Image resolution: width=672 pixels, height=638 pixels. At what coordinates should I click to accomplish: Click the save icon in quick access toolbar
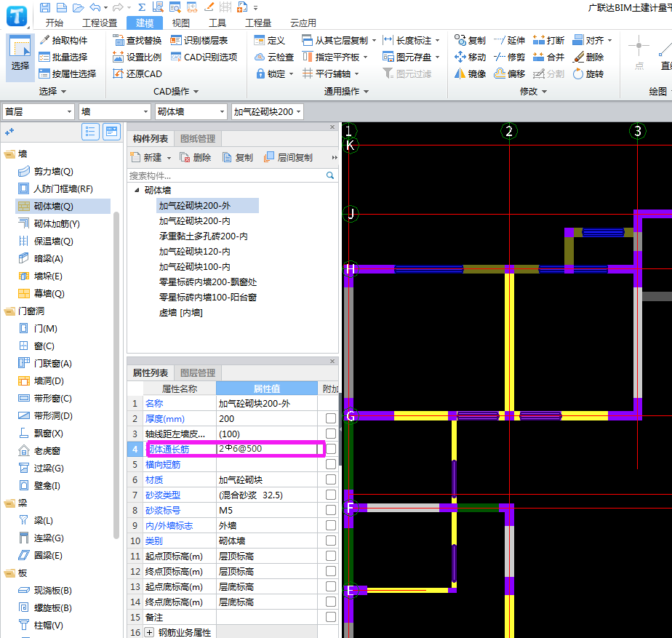[x=44, y=7]
